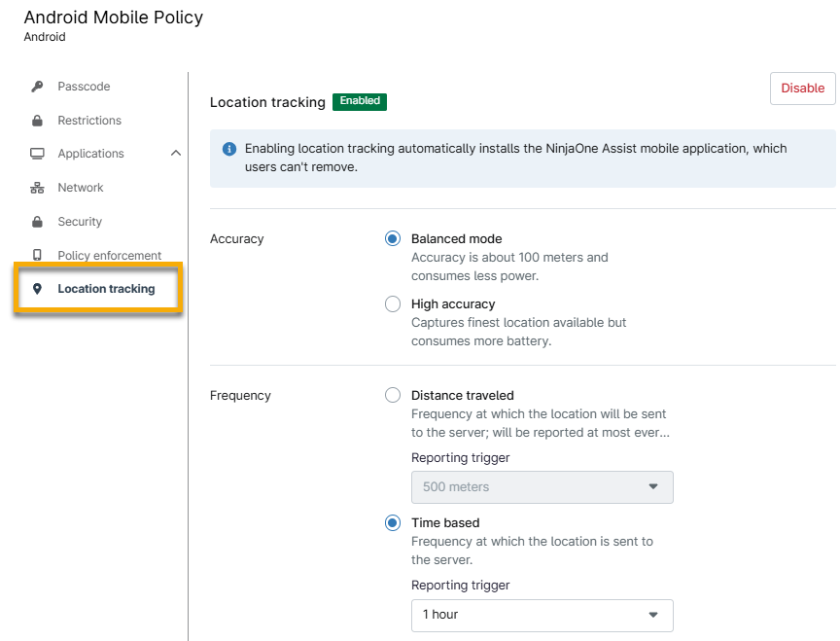Open the Passcode policy settings
This screenshot has height=641, width=840.
[x=82, y=86]
